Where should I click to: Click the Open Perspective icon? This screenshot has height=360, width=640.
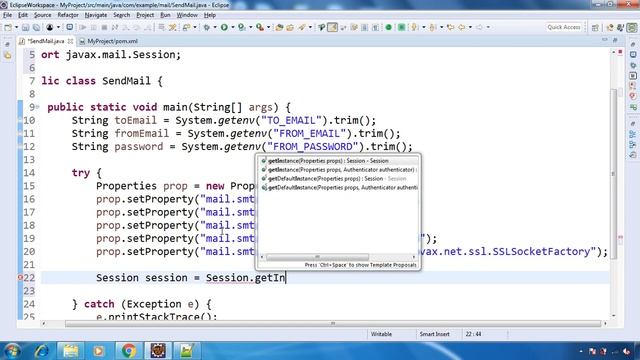pos(595,27)
